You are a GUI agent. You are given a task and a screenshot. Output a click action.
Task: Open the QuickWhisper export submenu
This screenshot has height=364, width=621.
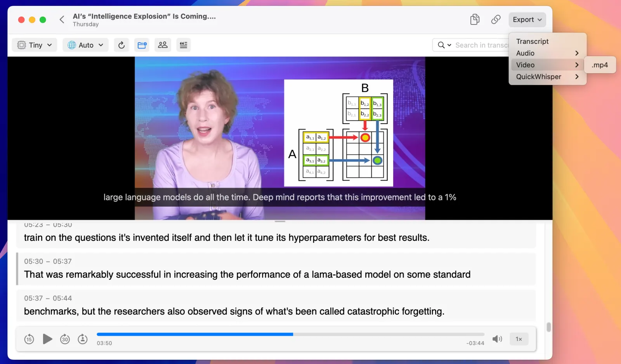547,77
